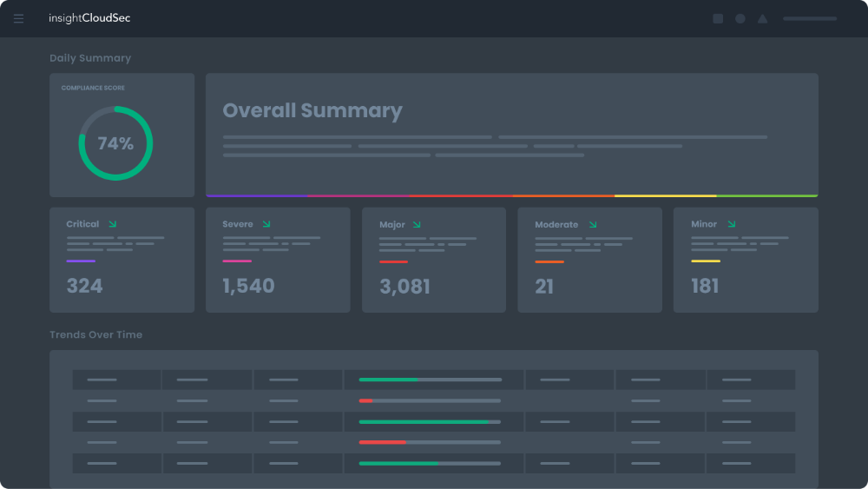Viewport: 868px width, 489px height.
Task: Click the Daily Summary heading
Action: [x=90, y=58]
